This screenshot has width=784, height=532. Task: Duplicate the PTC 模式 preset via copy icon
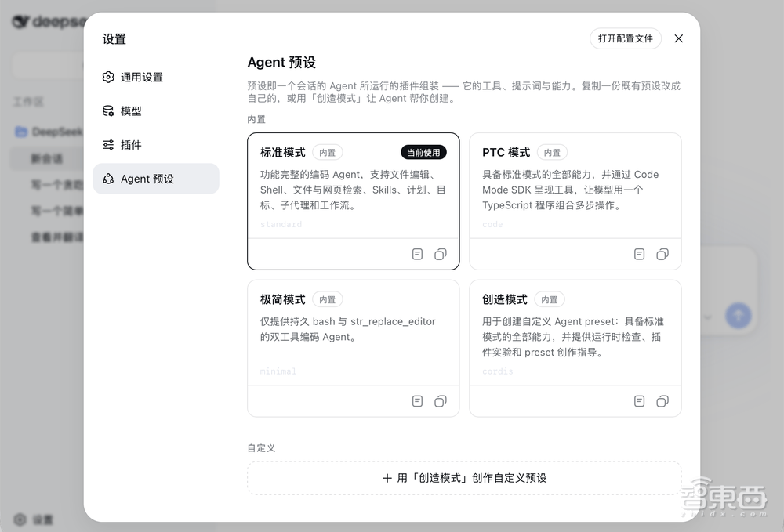coord(662,255)
